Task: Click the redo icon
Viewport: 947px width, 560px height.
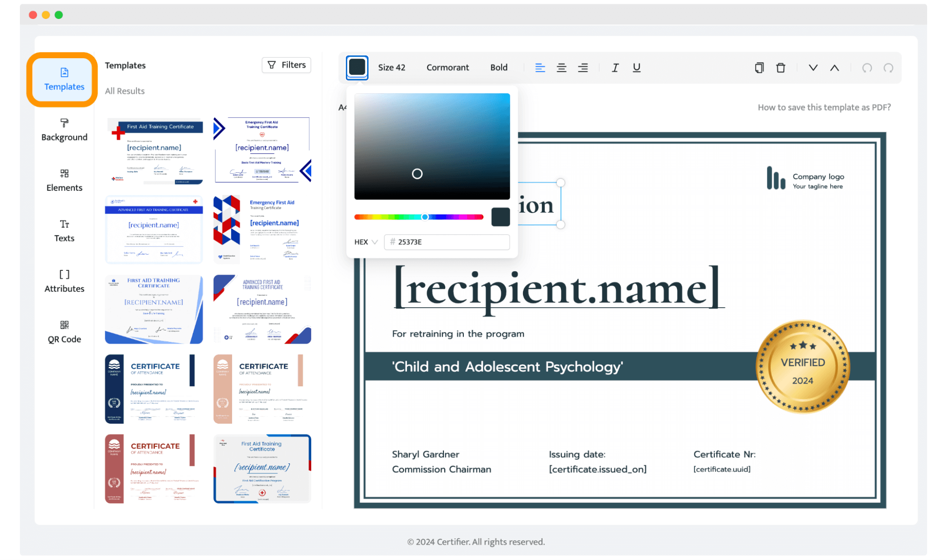Action: 888,68
